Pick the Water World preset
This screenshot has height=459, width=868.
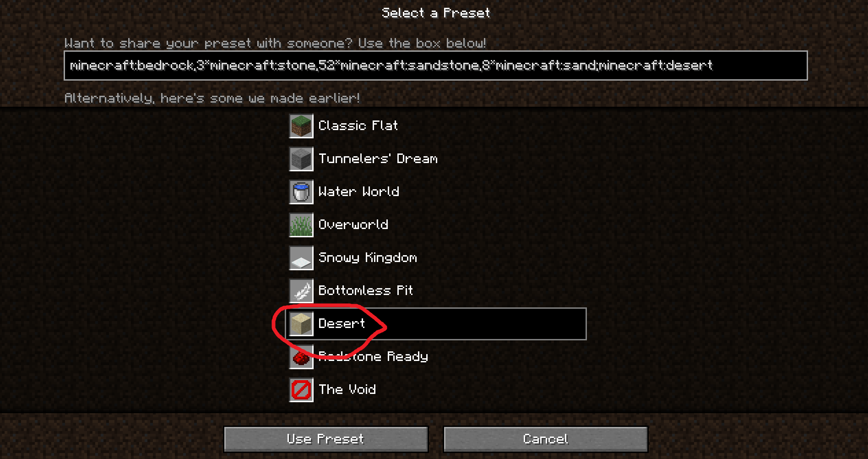[436, 192]
